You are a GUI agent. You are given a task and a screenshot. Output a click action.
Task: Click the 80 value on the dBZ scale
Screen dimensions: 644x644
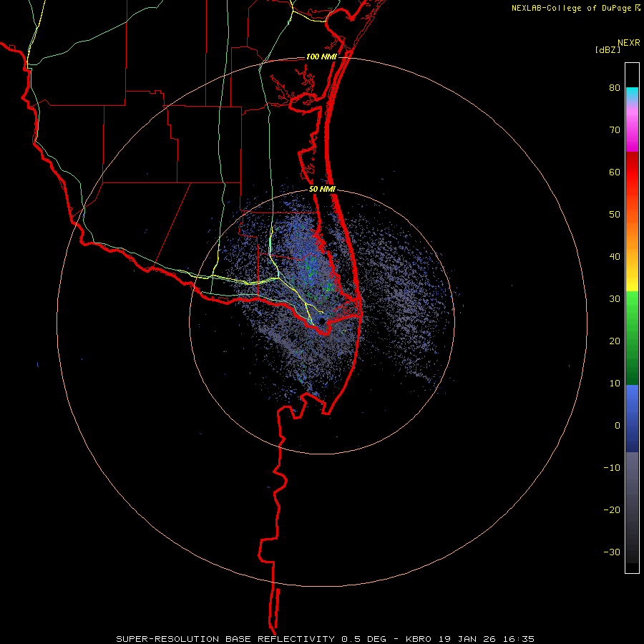615,88
